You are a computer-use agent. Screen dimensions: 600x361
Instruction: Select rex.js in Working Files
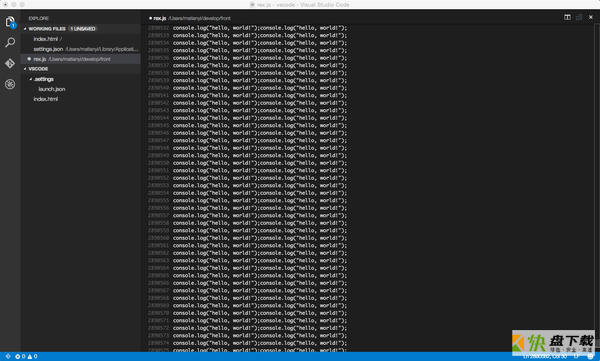[81, 59]
